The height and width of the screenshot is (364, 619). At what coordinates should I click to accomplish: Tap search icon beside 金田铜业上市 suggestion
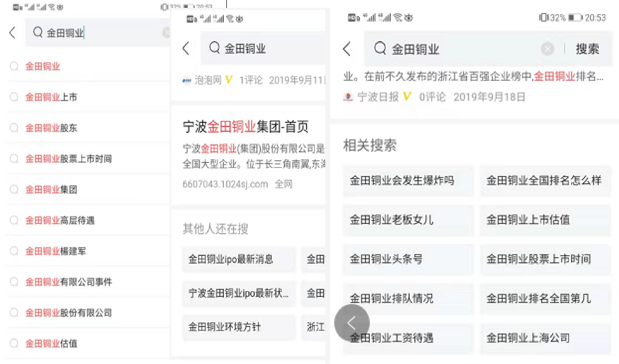click(x=14, y=97)
